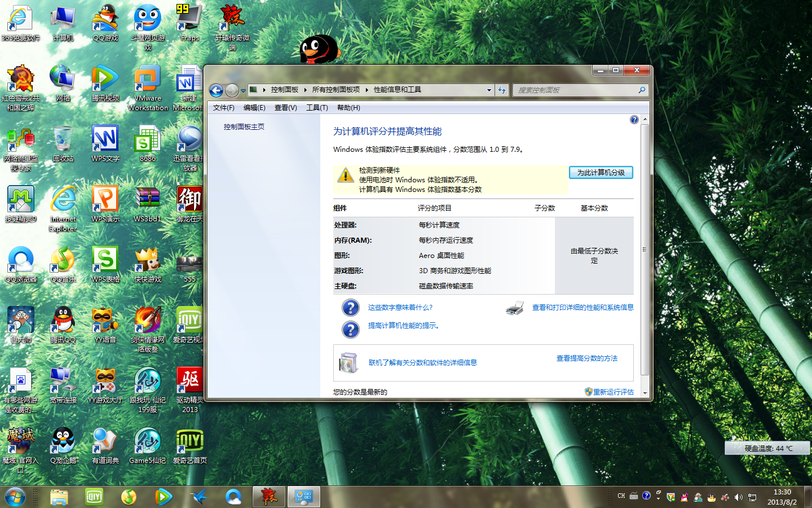Expand the arrow after 控制面板 breadcrumb
Screen dimensions: 812x508
tap(305, 90)
